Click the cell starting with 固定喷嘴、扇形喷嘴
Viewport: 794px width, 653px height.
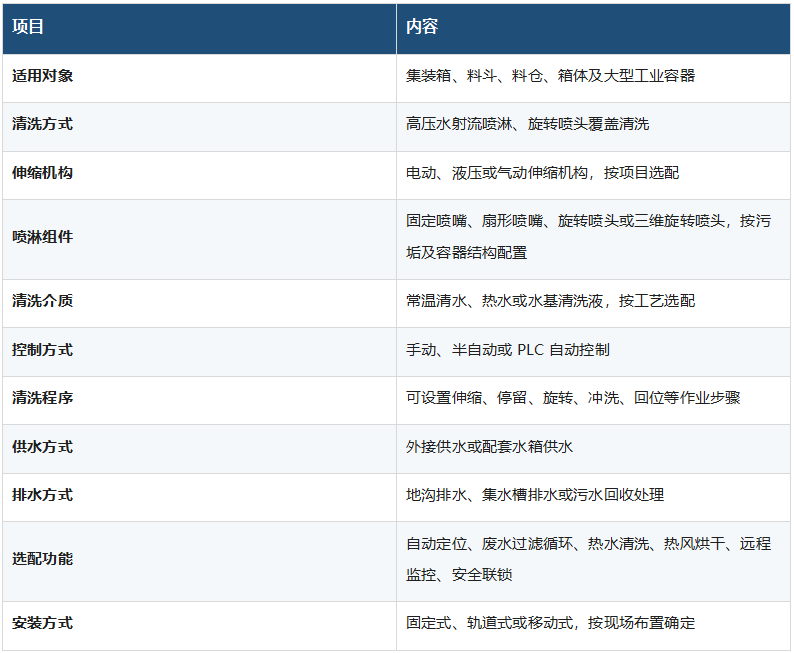[x=593, y=237]
